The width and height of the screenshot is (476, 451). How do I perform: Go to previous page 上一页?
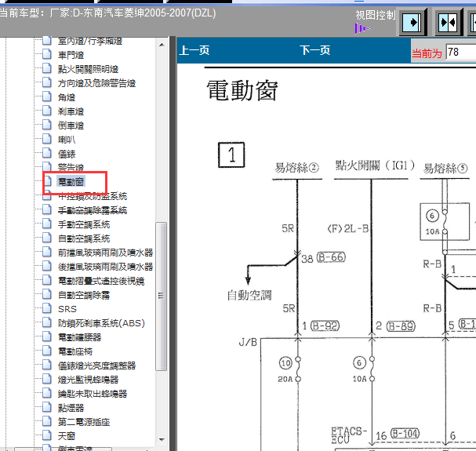pos(194,50)
